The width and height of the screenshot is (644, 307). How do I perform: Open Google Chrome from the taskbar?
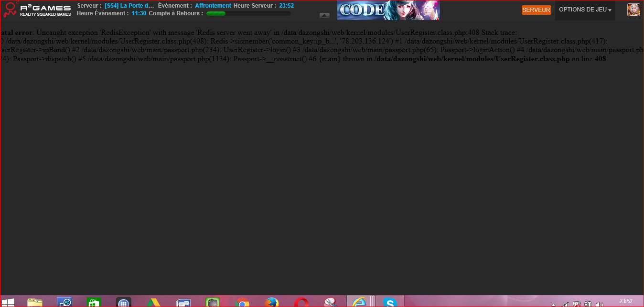click(242, 303)
